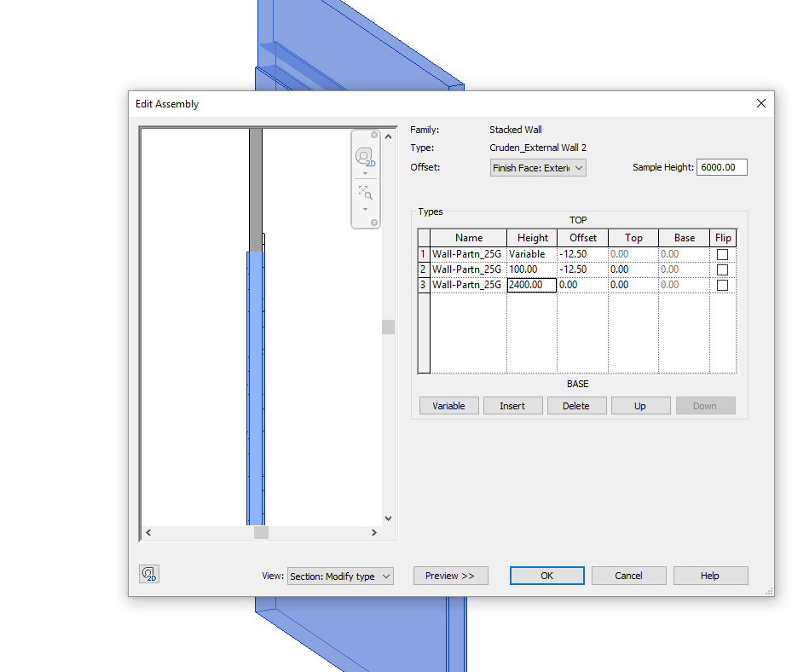Select row 2 using its row header
The image size is (792, 672).
[x=423, y=269]
